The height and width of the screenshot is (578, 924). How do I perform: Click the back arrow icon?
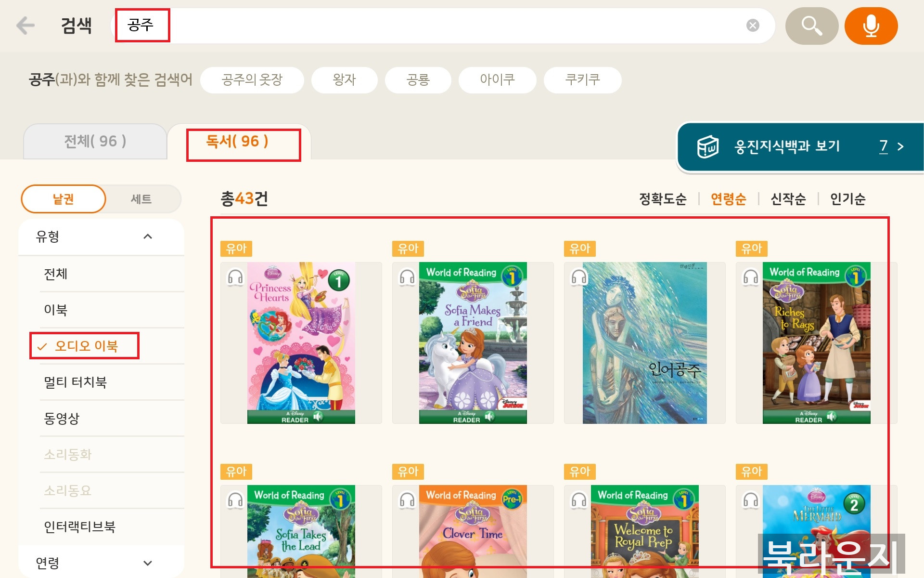click(25, 26)
